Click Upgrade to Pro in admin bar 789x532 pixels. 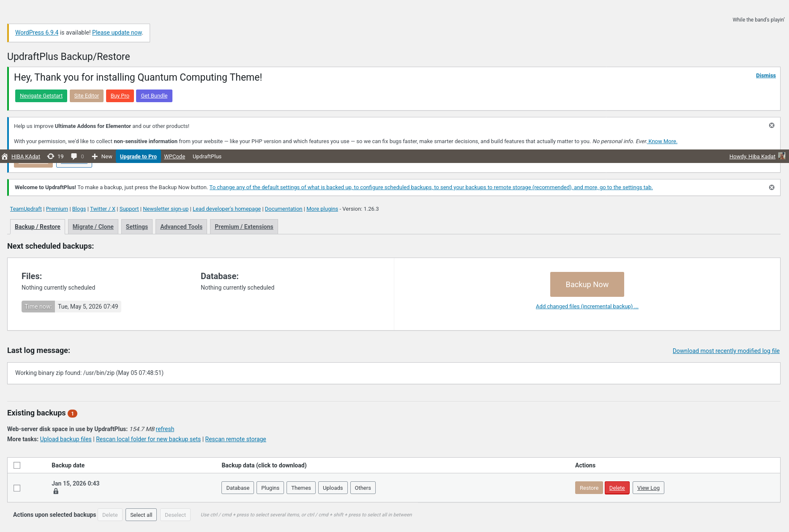138,156
